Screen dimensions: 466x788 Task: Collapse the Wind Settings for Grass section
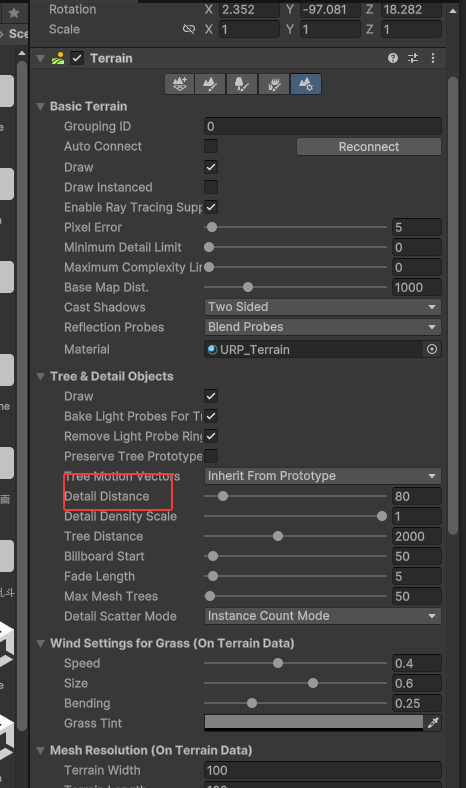[41, 643]
